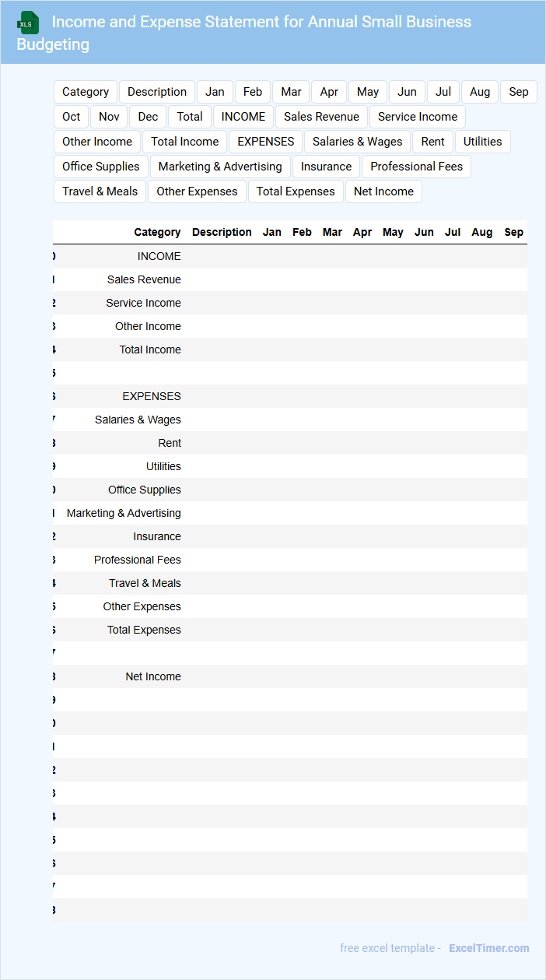Click the Oct tag
Screen dimensions: 546x980
(x=72, y=117)
